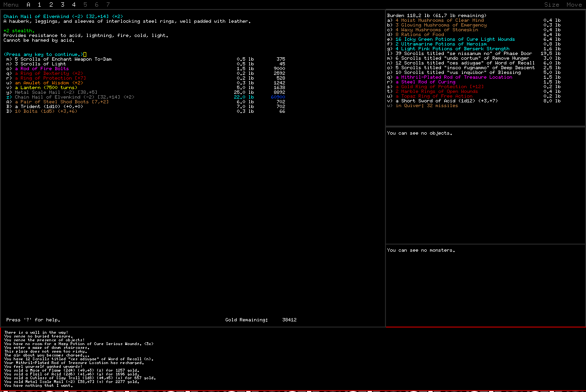
Task: Select dimmed terminal window 6
Action: click(97, 5)
